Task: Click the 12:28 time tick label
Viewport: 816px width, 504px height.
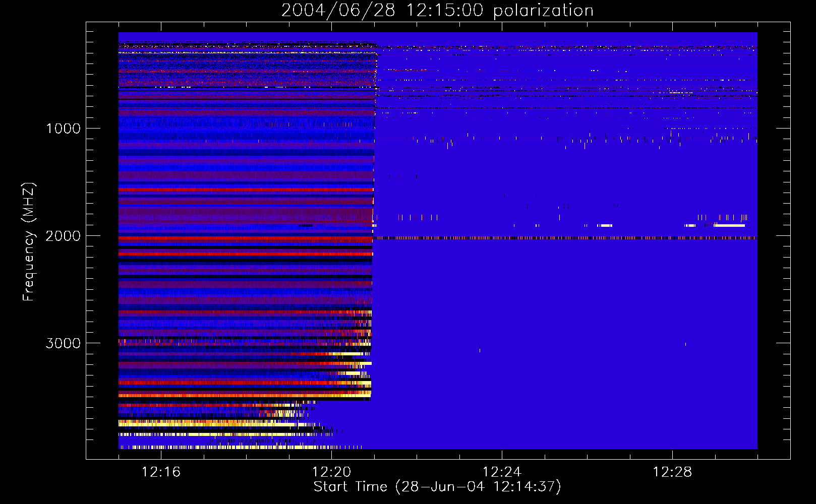Action: point(672,472)
